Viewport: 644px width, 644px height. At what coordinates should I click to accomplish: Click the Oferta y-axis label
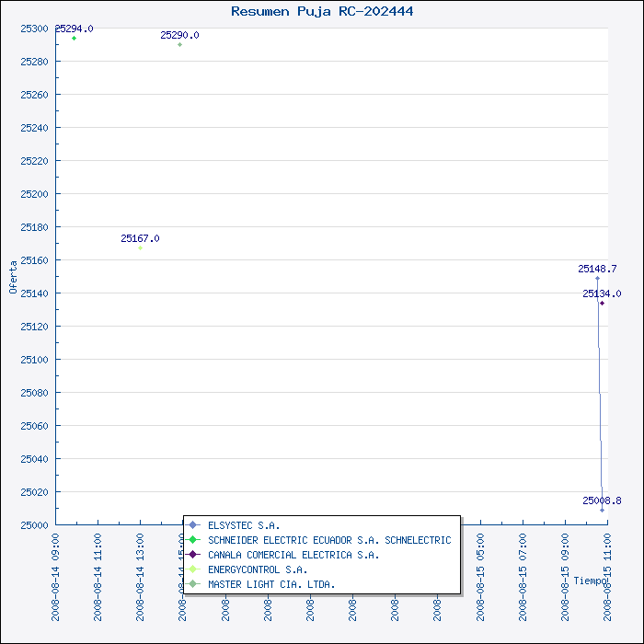click(x=13, y=276)
